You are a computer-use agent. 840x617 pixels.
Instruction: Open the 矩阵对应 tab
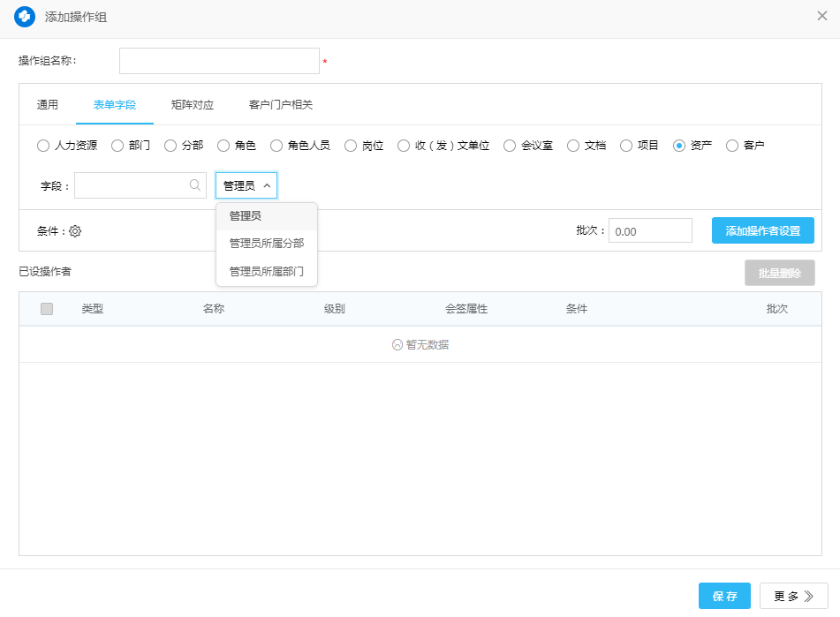(193, 105)
